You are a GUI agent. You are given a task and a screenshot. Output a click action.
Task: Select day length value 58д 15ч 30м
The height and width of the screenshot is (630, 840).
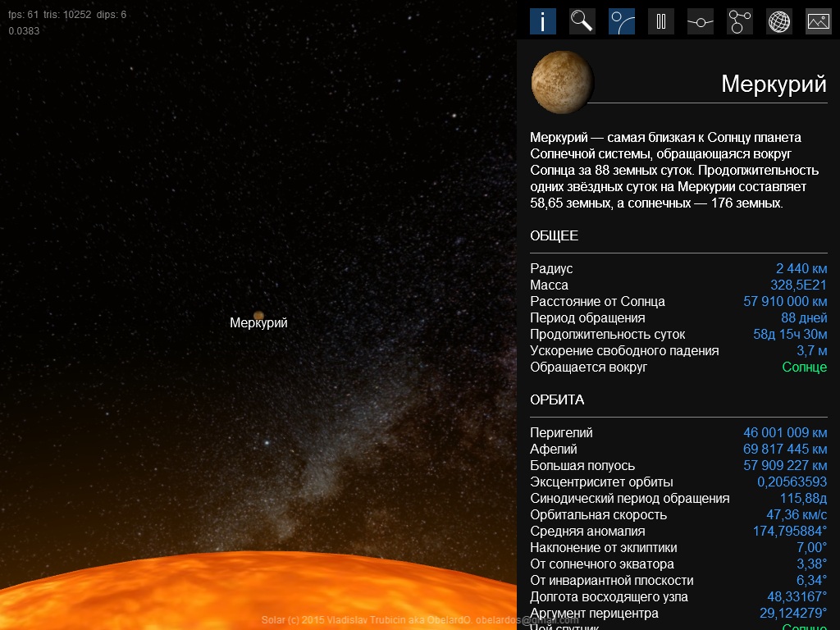pyautogui.click(x=790, y=335)
